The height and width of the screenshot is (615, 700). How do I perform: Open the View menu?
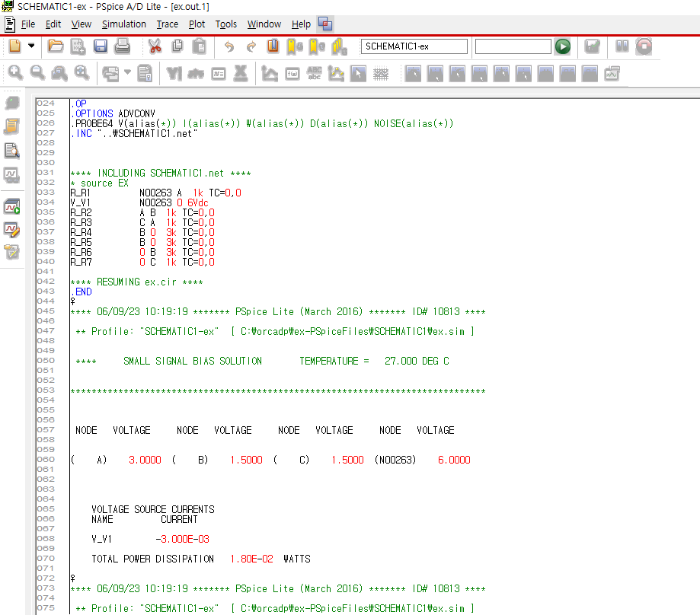(x=82, y=24)
